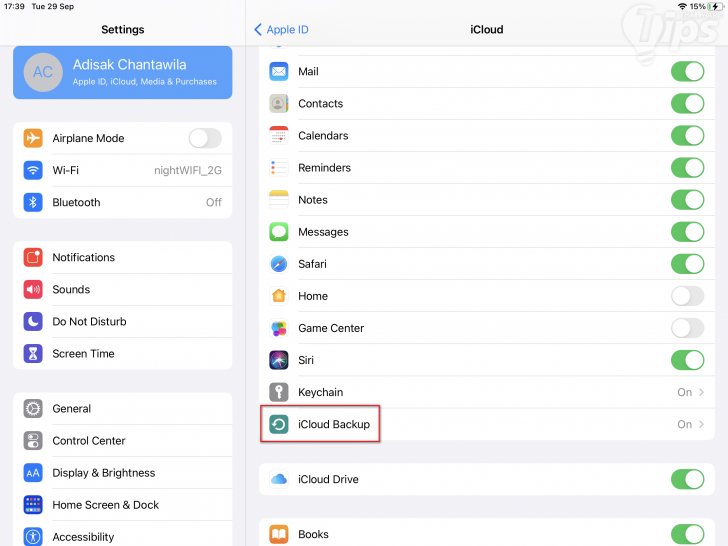
Task: Tap the Messages app icon
Action: tap(279, 232)
